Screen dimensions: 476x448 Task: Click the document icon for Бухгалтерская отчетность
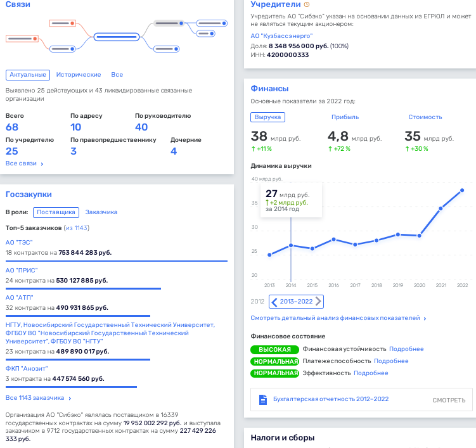(262, 399)
